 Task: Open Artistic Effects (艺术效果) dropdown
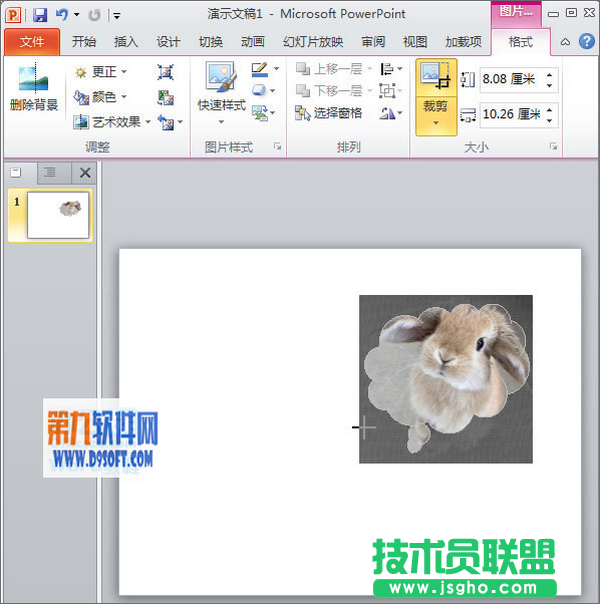[112, 122]
